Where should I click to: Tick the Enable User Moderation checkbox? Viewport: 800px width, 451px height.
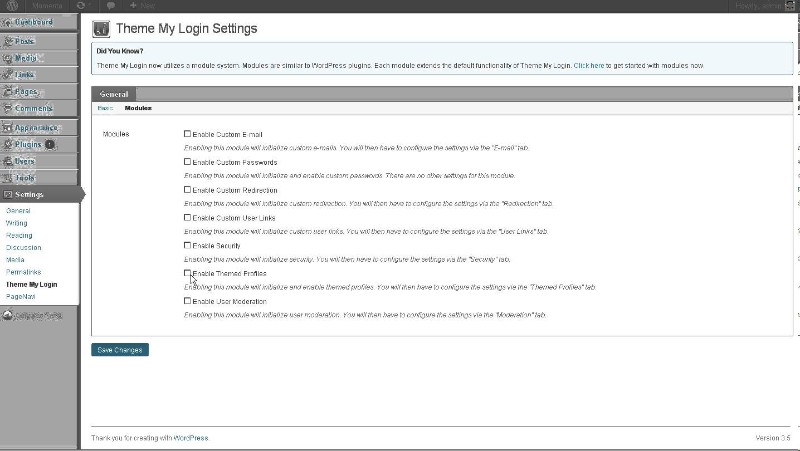click(x=187, y=301)
